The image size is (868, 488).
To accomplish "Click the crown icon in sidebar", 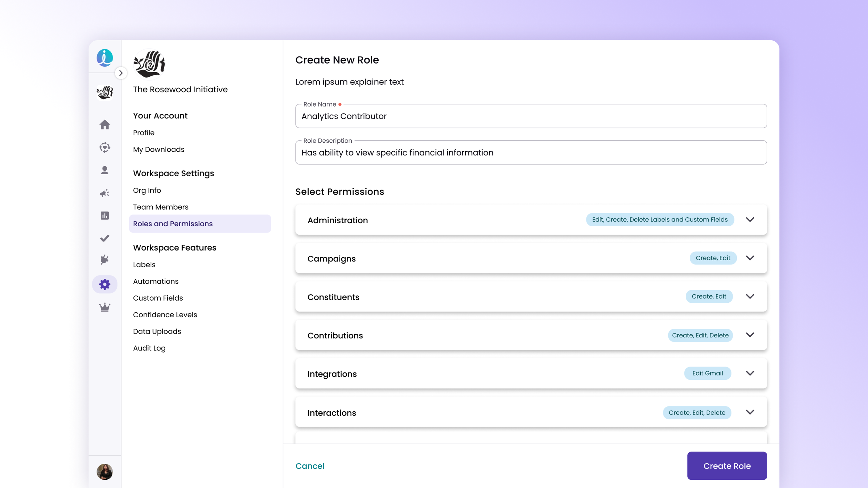I will click(x=105, y=307).
